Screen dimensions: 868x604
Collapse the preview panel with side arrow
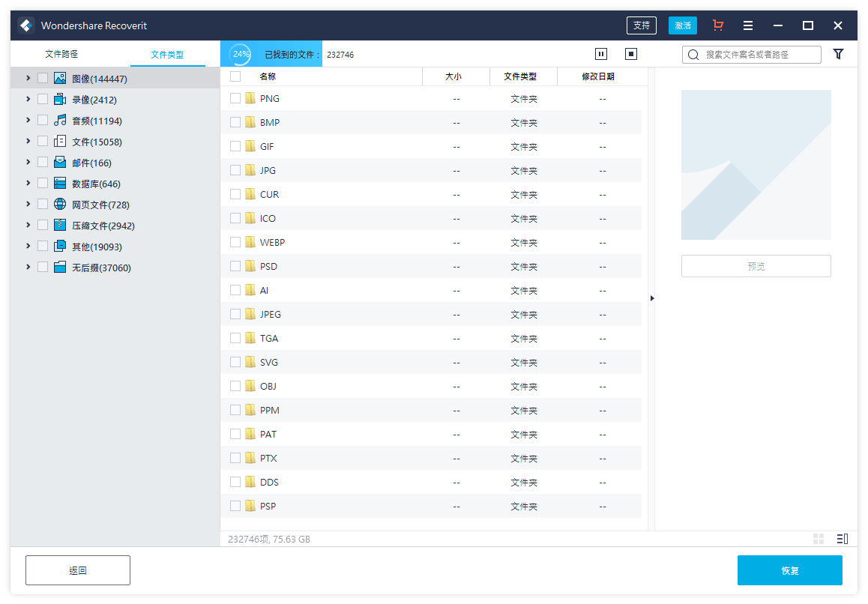pyautogui.click(x=652, y=298)
